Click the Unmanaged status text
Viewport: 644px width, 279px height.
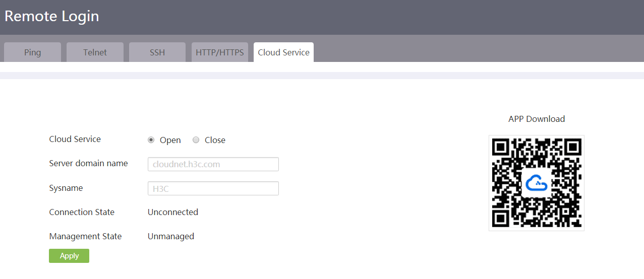pos(171,236)
